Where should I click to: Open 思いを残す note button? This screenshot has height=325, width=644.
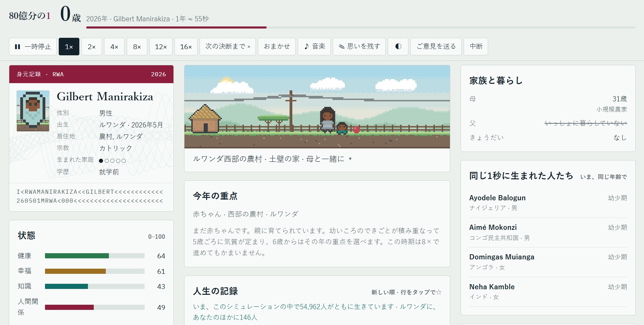359,46
